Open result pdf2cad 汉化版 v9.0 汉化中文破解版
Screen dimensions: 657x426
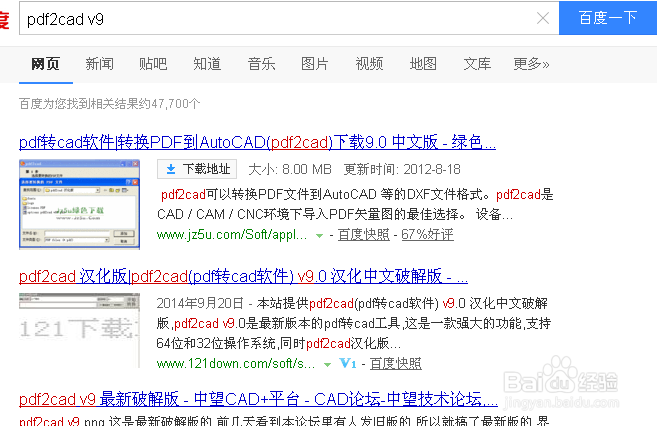point(243,276)
